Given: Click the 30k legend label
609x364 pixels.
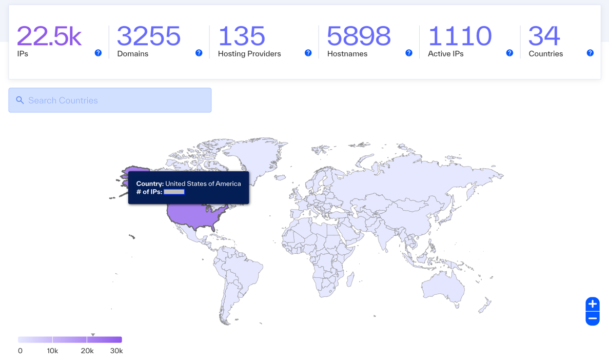Looking at the screenshot, I should tap(116, 351).
